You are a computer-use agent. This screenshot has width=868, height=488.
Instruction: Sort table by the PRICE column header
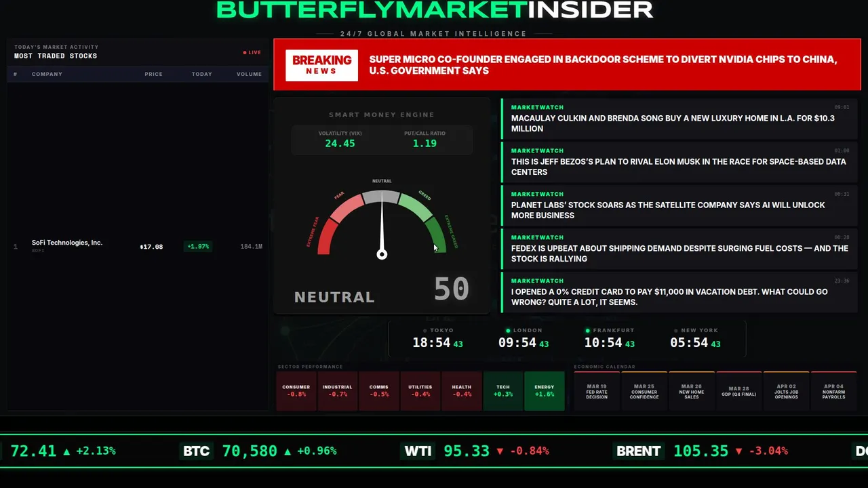click(x=153, y=74)
